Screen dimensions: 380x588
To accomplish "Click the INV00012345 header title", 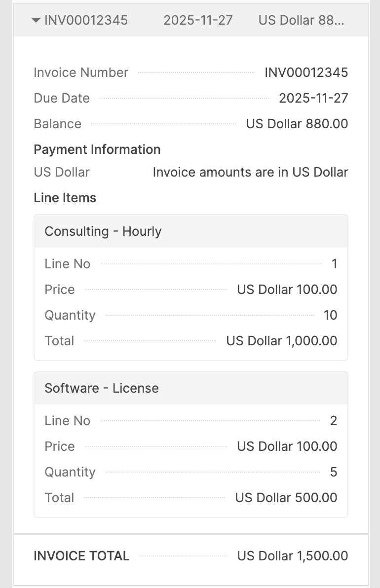I will (86, 20).
